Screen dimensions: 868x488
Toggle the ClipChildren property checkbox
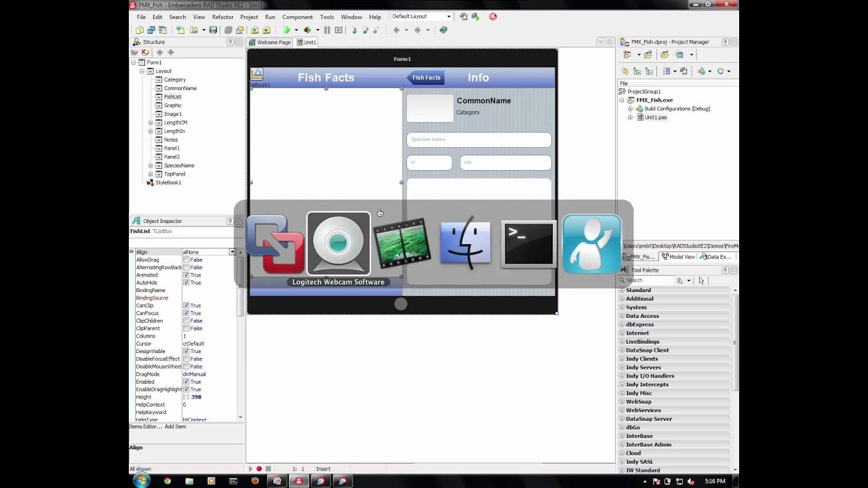pos(186,321)
